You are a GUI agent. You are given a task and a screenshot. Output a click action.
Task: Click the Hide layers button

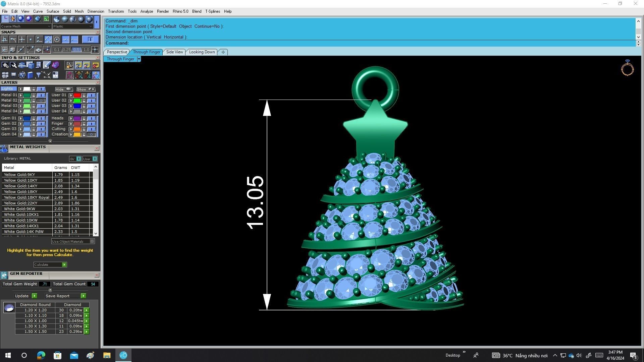pyautogui.click(x=64, y=89)
